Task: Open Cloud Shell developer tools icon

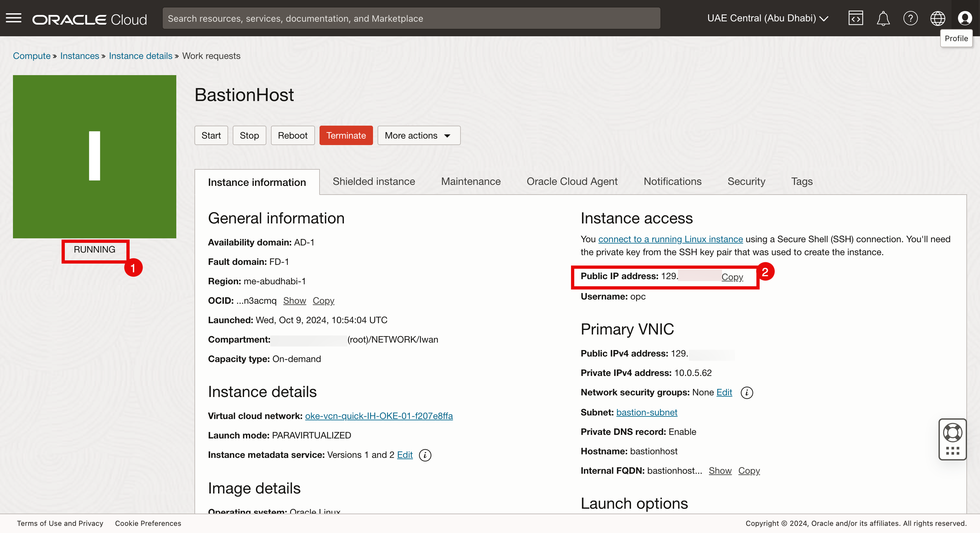Action: [855, 18]
